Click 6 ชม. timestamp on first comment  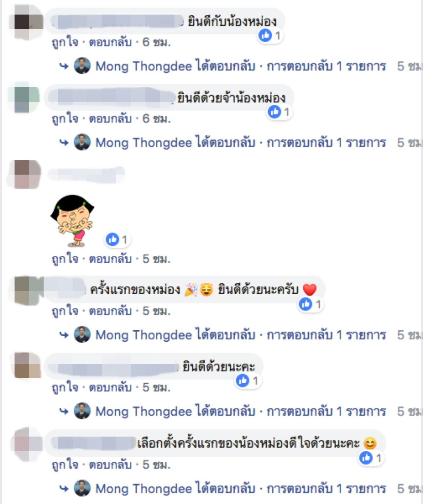click(157, 42)
